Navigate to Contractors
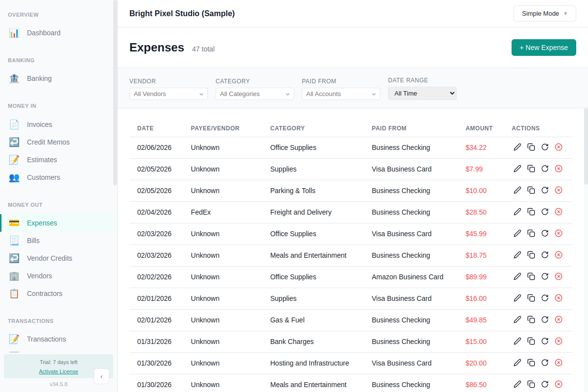The image size is (588, 392). [45, 294]
